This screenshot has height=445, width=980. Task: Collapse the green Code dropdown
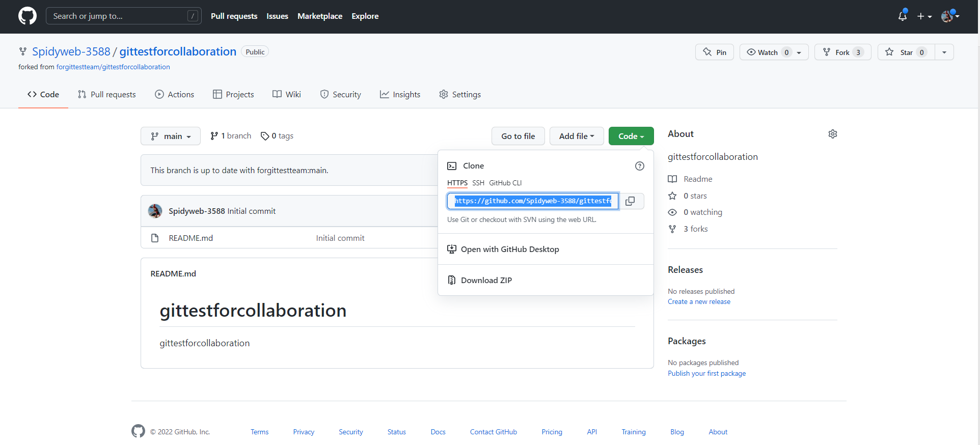tap(631, 136)
